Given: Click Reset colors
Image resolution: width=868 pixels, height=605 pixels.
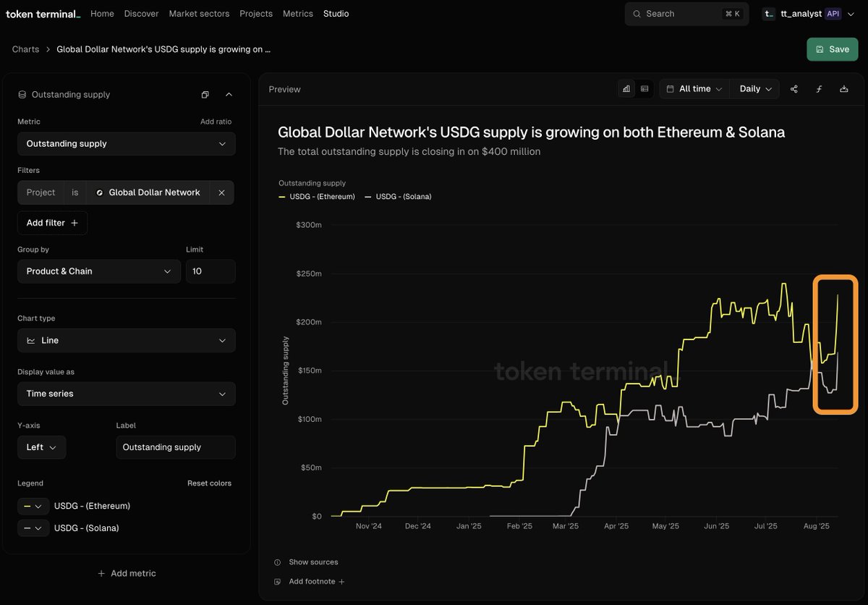Looking at the screenshot, I should 209,483.
